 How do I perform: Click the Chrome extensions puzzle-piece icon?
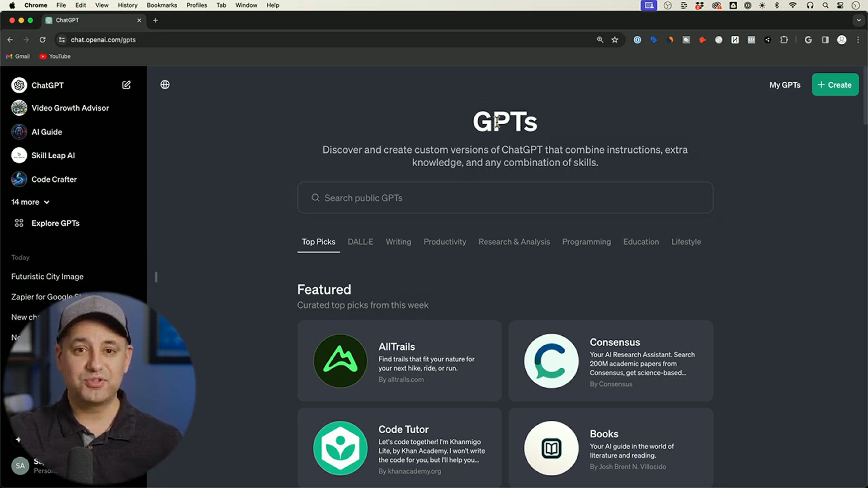coord(784,40)
